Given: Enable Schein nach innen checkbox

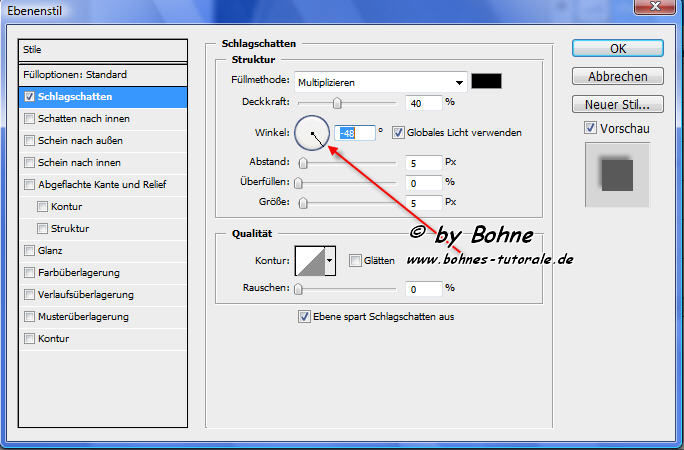Looking at the screenshot, I should [29, 163].
